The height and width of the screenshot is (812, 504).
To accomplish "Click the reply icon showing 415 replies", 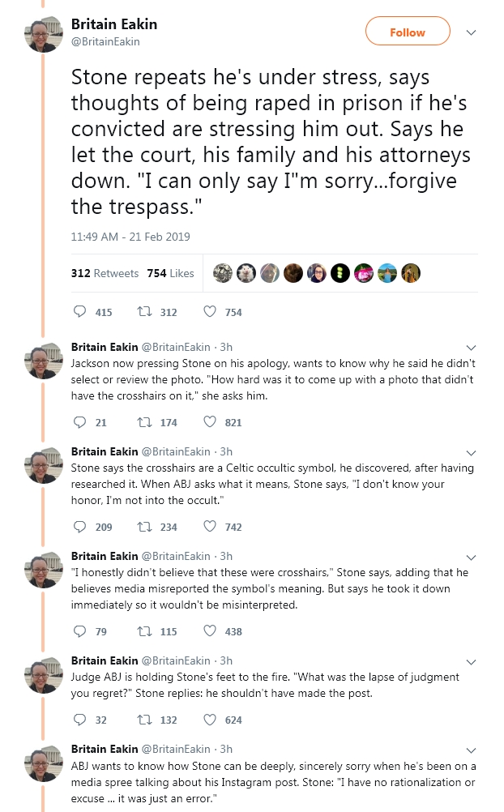I will [79, 311].
